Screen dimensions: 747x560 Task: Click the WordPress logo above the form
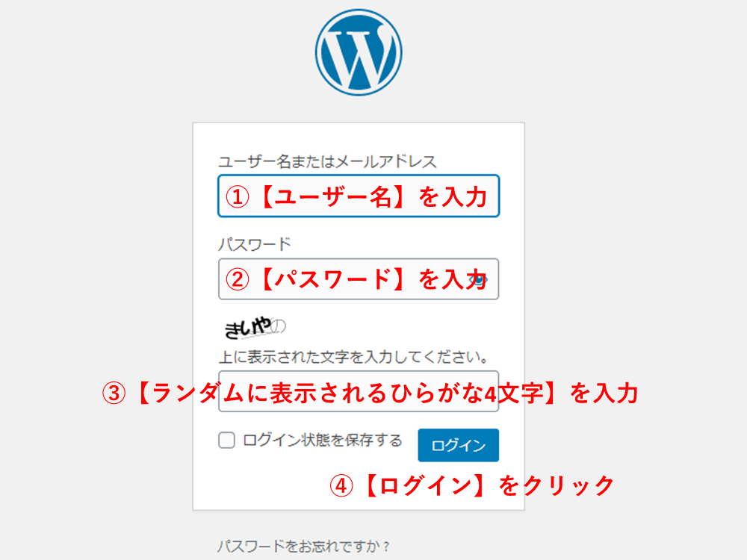[359, 52]
